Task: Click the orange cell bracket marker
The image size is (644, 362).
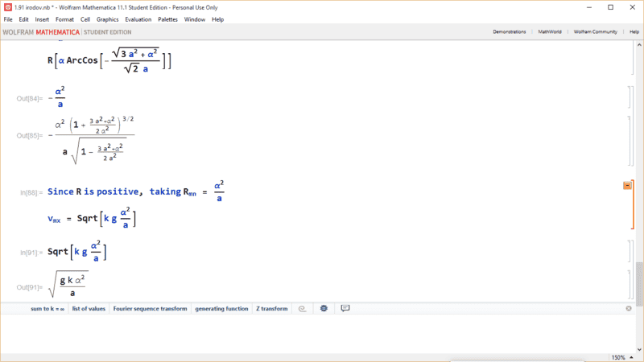Action: pyautogui.click(x=627, y=186)
